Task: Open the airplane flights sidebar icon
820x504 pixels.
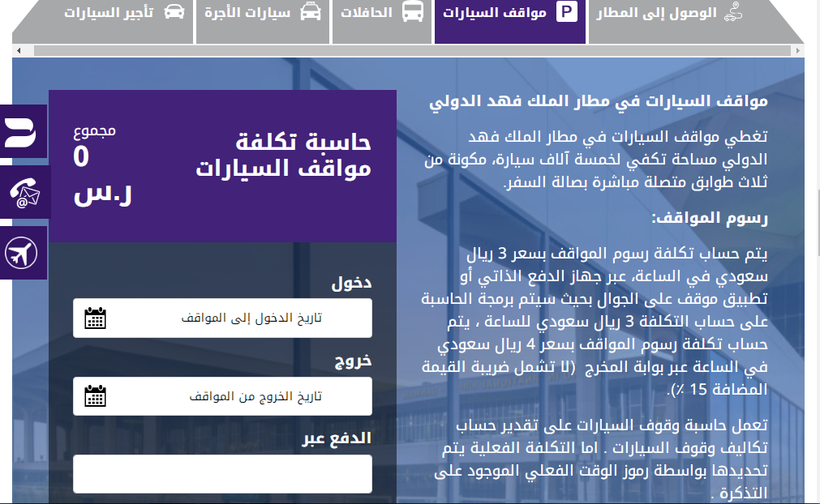Action: click(23, 253)
